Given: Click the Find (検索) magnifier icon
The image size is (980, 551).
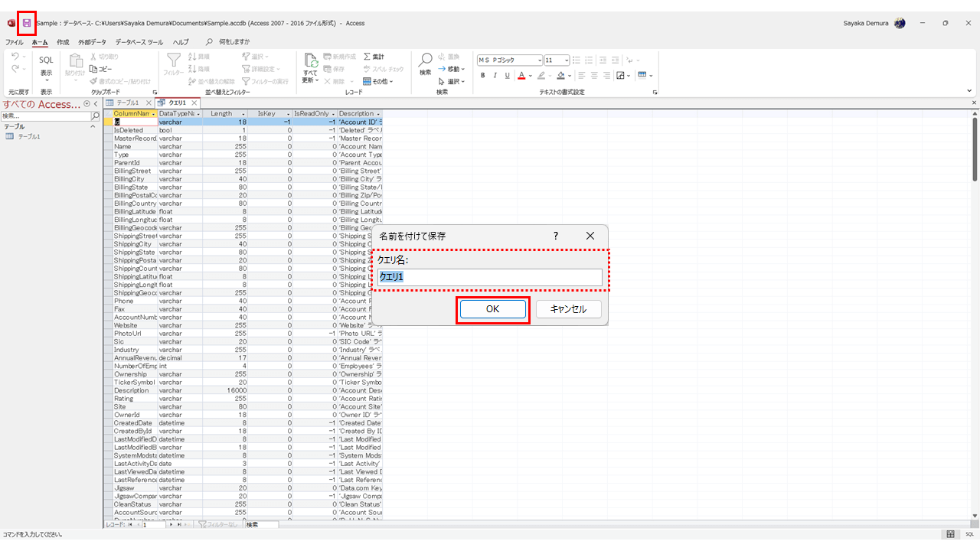Looking at the screenshot, I should [x=425, y=60].
